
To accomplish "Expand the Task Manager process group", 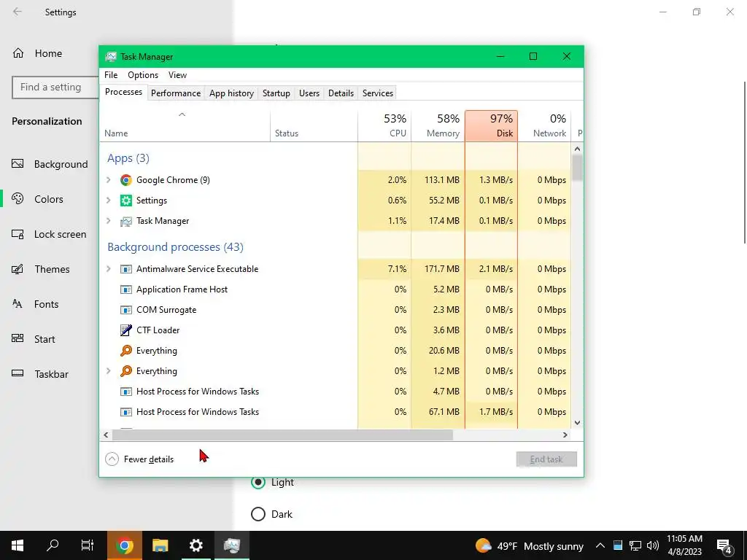I will [x=109, y=221].
